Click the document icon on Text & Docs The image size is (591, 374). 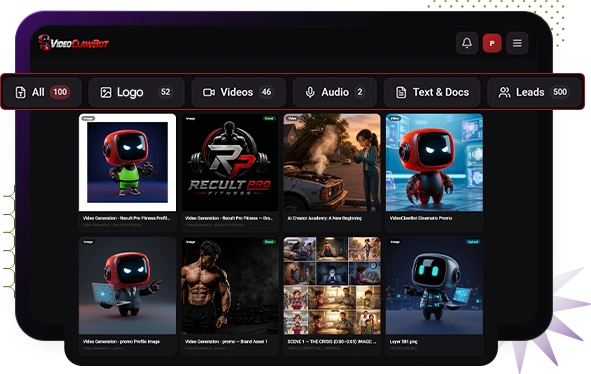401,92
